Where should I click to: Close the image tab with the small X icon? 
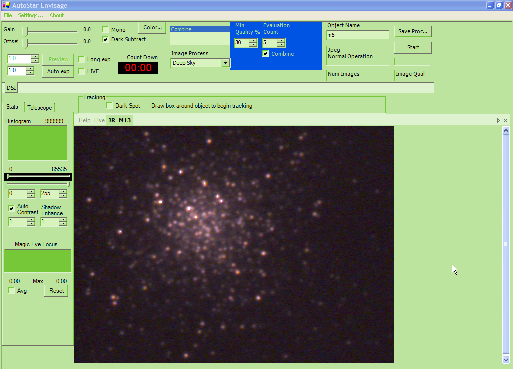[505, 121]
